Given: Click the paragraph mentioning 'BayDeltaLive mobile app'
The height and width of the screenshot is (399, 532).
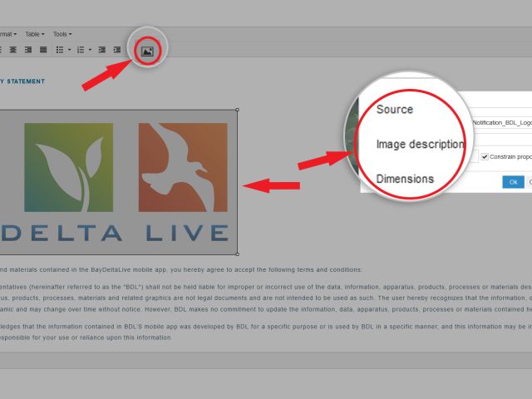Looking at the screenshot, I should click(x=181, y=269).
